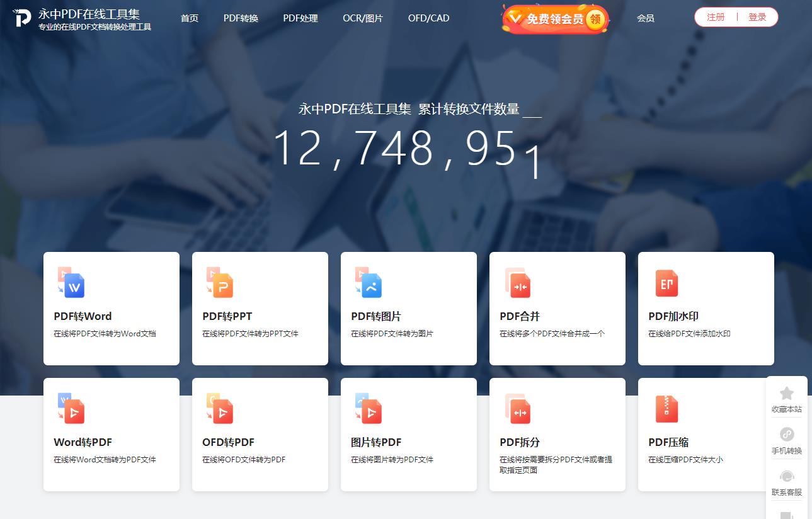Expand the OCR/图片 navigation menu
This screenshot has height=519, width=812.
(x=363, y=18)
